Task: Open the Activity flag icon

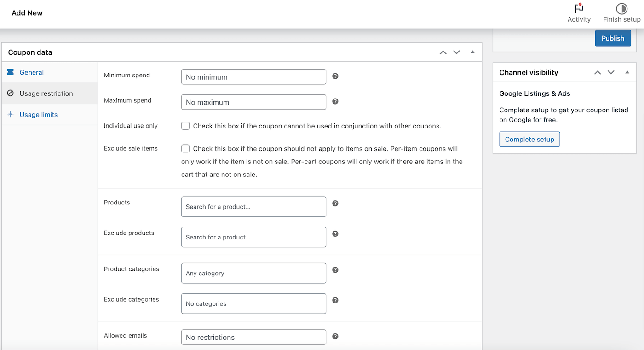Action: coord(579,9)
